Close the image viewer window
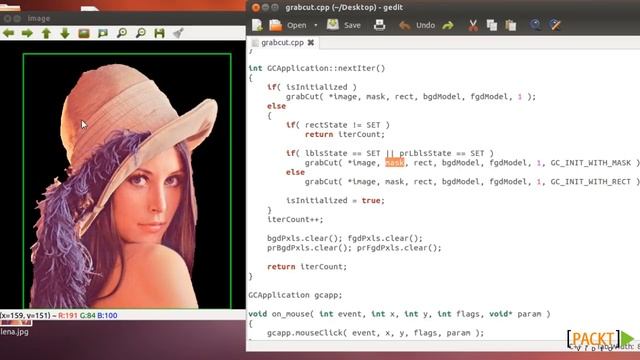Viewport: 640px width, 360px height. (x=7, y=18)
